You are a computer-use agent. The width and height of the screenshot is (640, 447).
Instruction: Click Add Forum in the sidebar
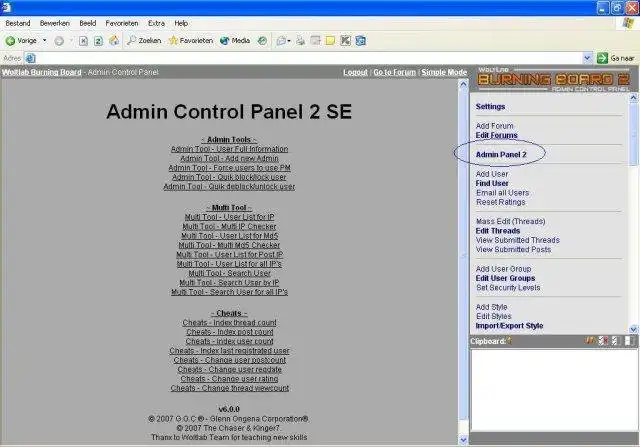point(494,126)
